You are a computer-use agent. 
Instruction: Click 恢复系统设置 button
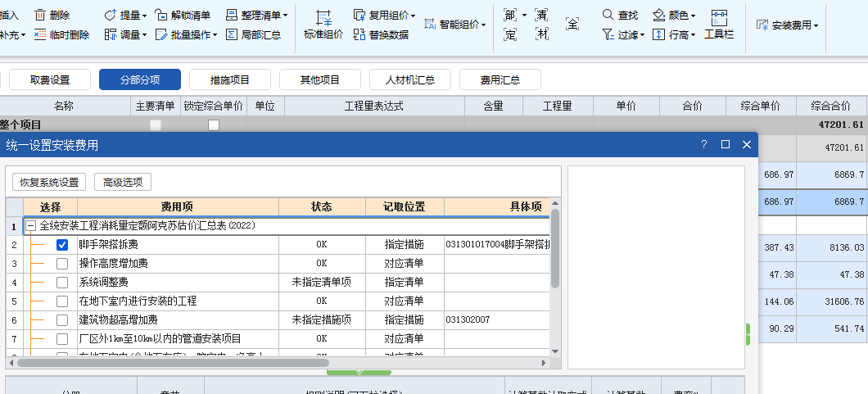[49, 182]
